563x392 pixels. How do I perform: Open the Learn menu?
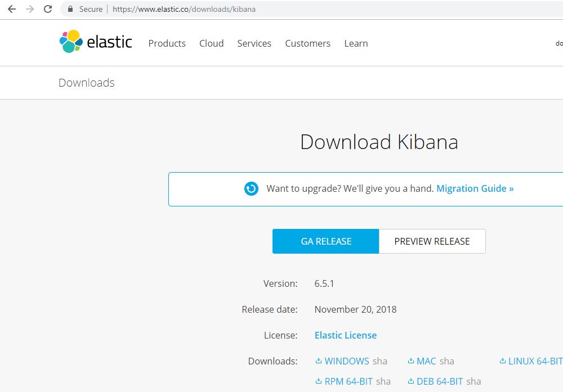(x=356, y=43)
